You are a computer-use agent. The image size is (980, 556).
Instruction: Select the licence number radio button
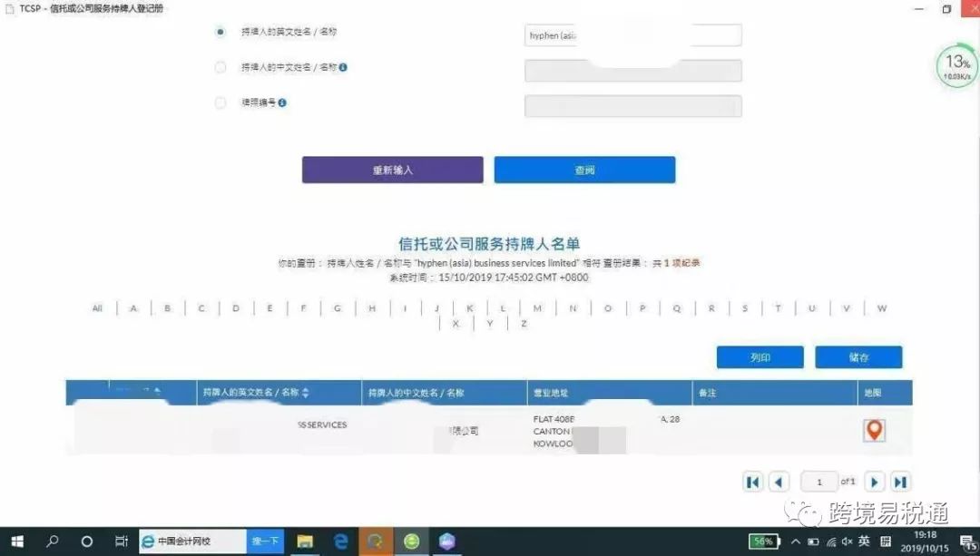(x=220, y=103)
